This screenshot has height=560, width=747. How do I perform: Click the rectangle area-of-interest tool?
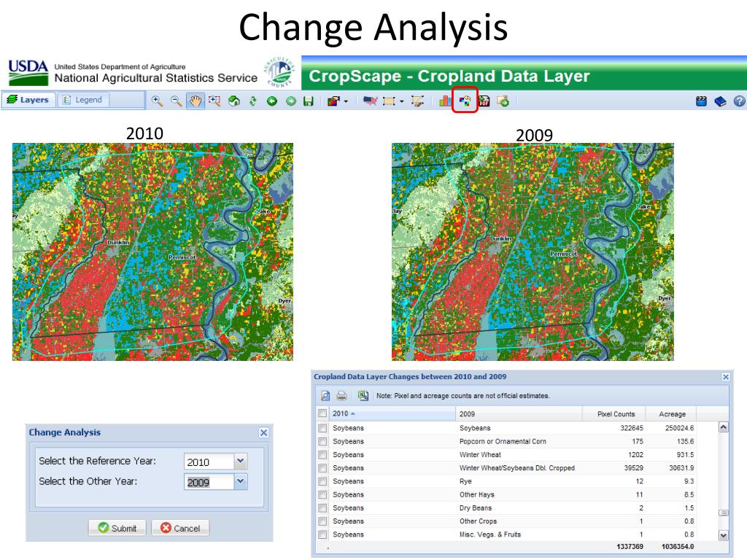click(x=390, y=101)
